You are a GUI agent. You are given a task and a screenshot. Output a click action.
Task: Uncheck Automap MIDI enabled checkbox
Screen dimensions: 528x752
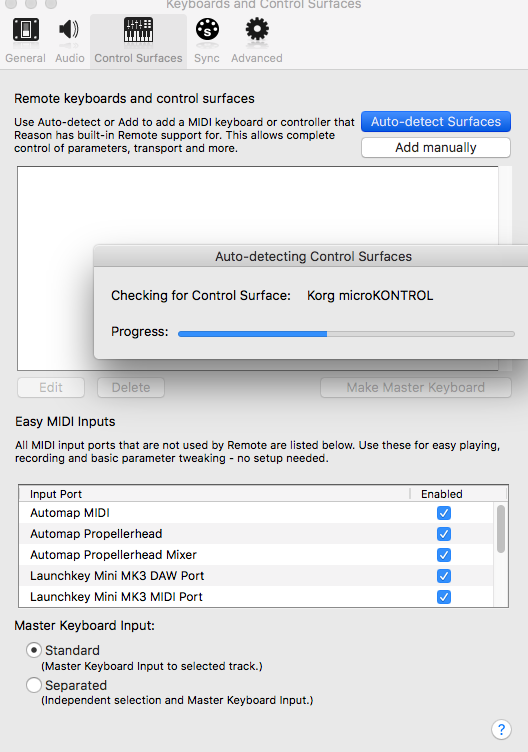pyautogui.click(x=444, y=513)
